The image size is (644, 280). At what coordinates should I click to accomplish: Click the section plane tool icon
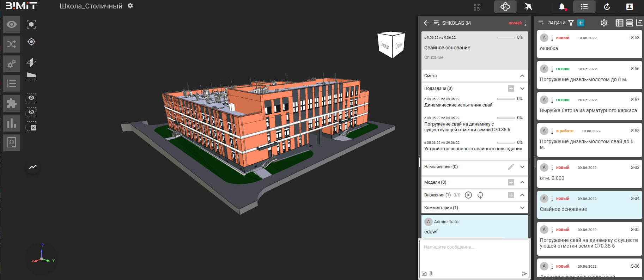pos(31,62)
